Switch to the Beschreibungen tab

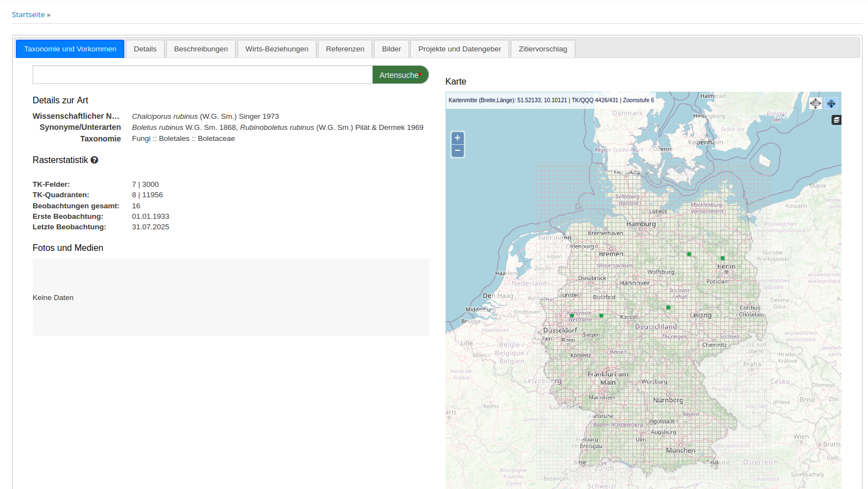pos(200,49)
